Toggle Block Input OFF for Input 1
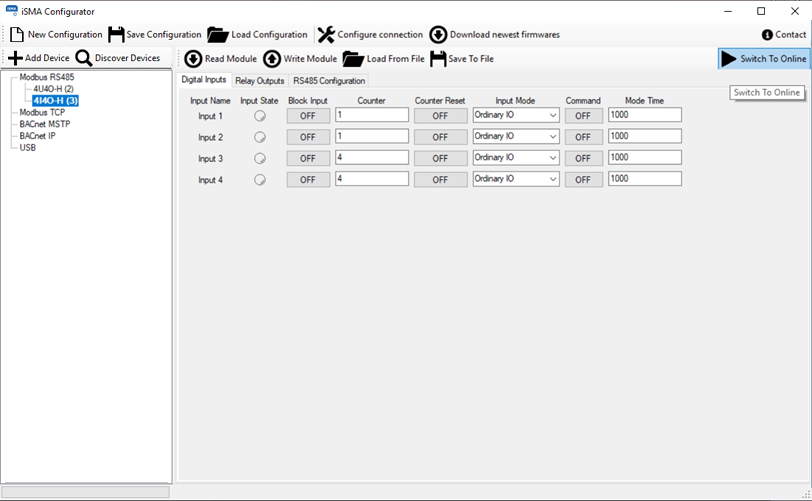 point(308,116)
